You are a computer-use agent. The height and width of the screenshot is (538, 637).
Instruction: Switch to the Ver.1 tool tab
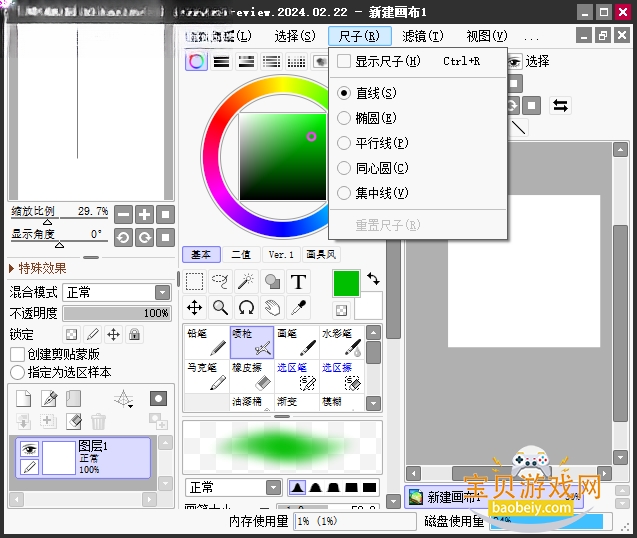coord(281,254)
